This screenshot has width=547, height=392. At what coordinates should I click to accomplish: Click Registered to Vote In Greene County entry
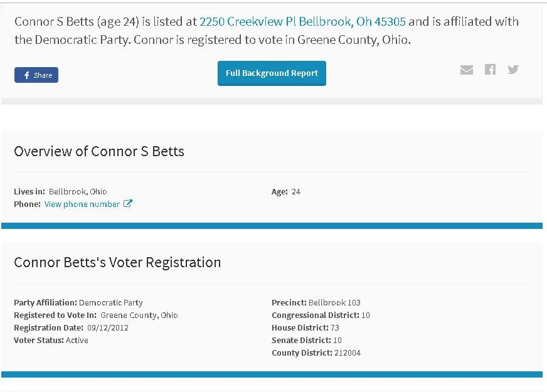(95, 315)
